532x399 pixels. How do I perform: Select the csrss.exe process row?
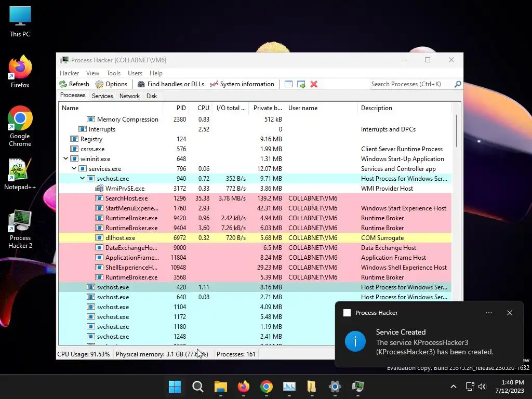pyautogui.click(x=255, y=149)
